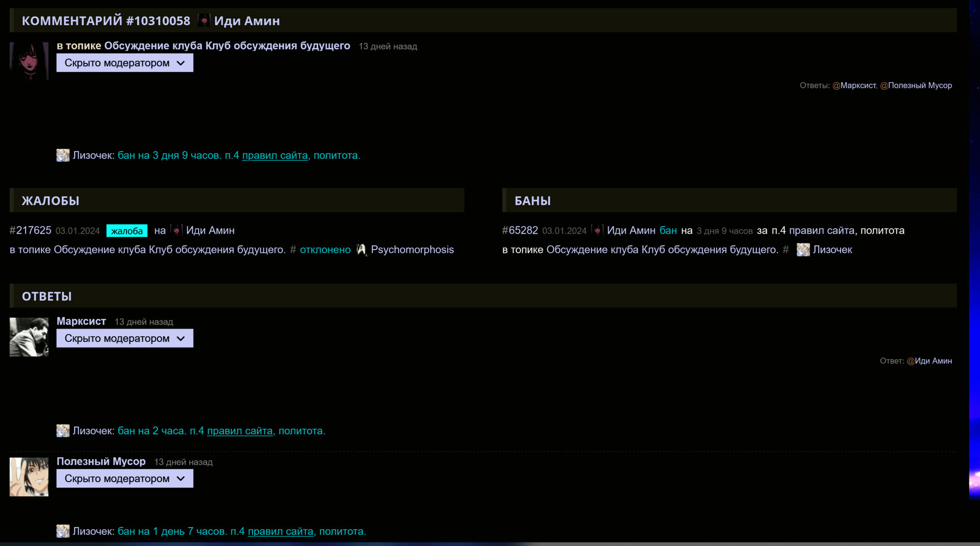Jump to @Марксист reply mention
The width and height of the screenshot is (980, 546).
tap(857, 86)
